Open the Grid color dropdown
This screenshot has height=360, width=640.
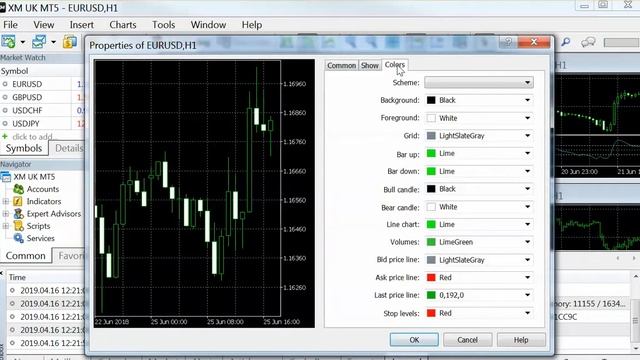479,136
